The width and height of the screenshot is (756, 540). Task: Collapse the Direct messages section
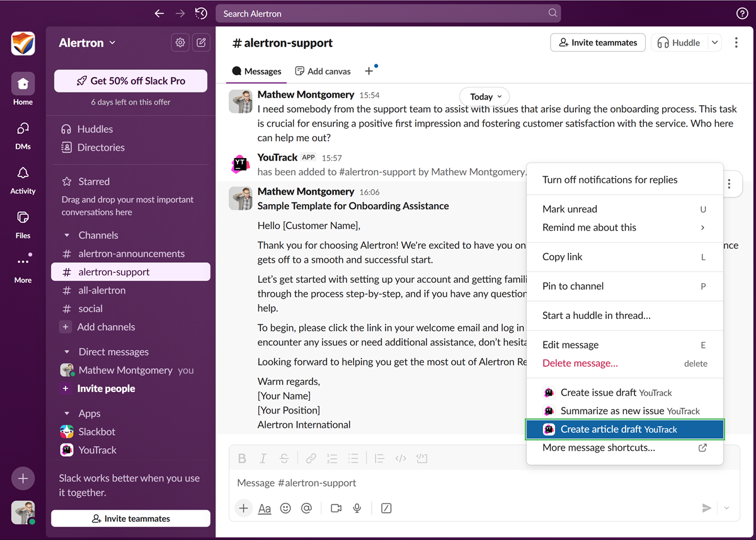tap(67, 352)
